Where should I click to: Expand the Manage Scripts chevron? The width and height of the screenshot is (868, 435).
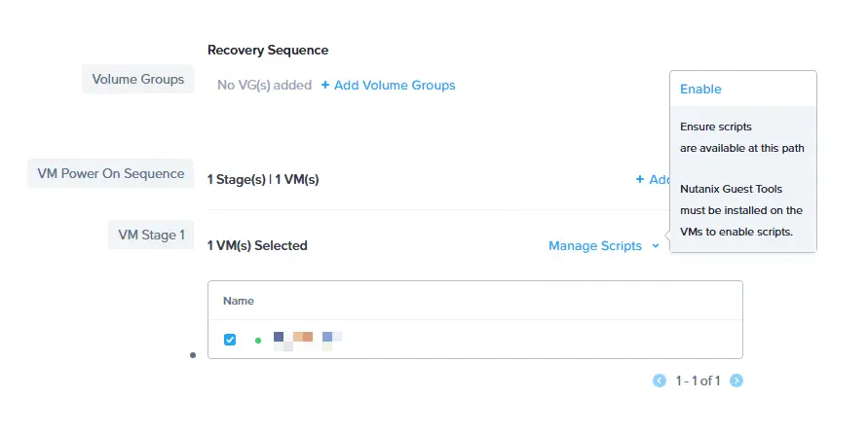(x=656, y=246)
